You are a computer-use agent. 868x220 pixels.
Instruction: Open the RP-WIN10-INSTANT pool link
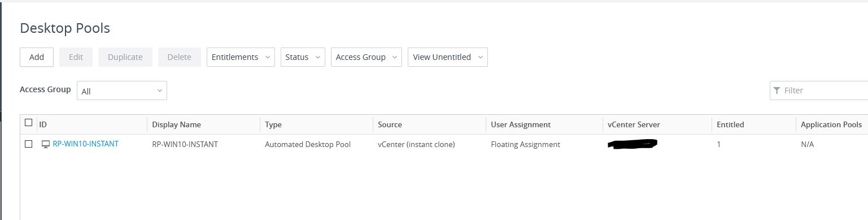click(x=85, y=144)
